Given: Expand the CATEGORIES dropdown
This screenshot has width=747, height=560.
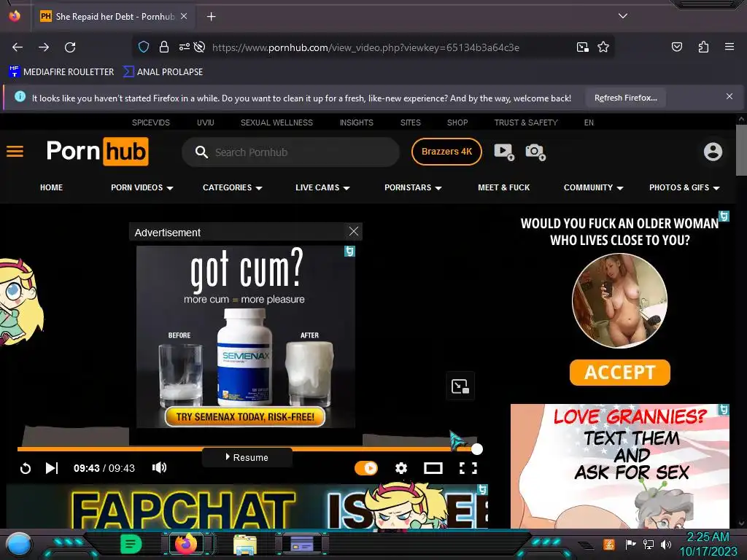Looking at the screenshot, I should (233, 187).
